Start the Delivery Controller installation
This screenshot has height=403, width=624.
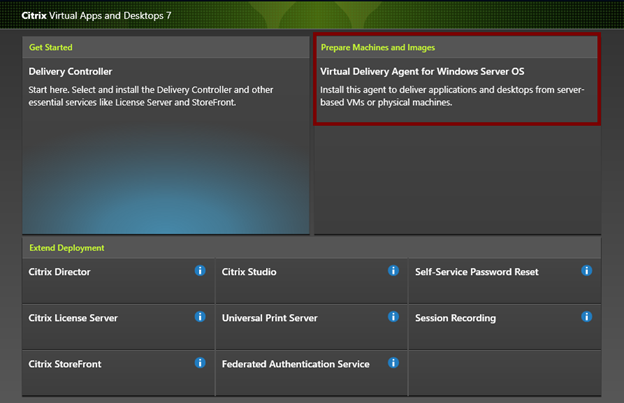tap(70, 72)
